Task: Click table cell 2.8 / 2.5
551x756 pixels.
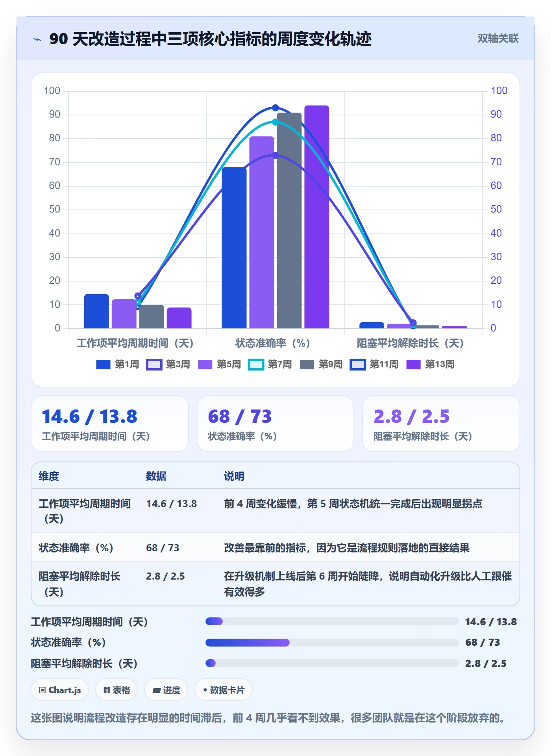Action: click(x=165, y=576)
